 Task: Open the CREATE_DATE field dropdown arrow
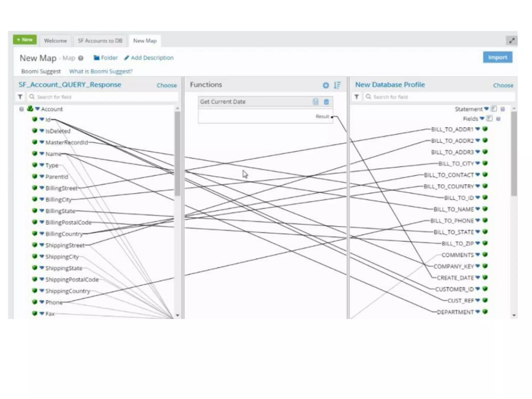pyautogui.click(x=477, y=277)
